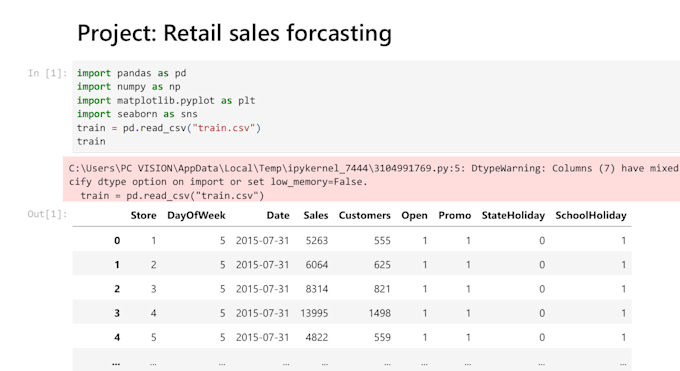The height and width of the screenshot is (371, 680).
Task: Click the Customers value 559
Action: pyautogui.click(x=382, y=337)
